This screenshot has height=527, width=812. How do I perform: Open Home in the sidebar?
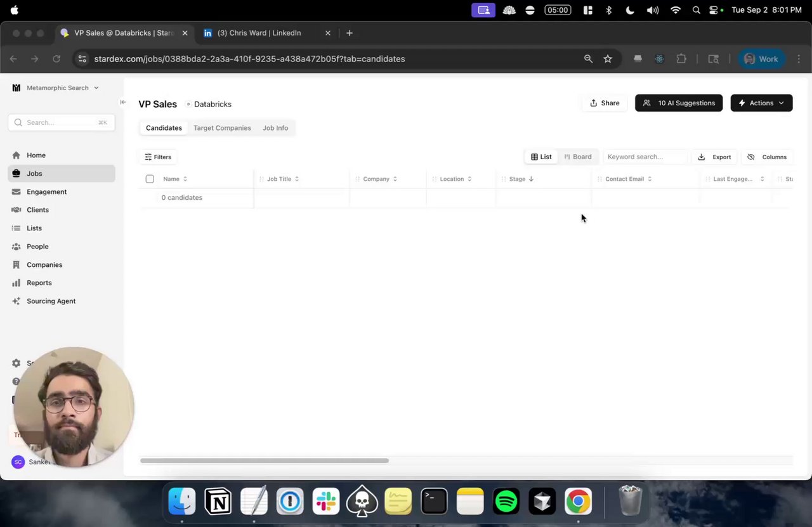(x=61, y=155)
